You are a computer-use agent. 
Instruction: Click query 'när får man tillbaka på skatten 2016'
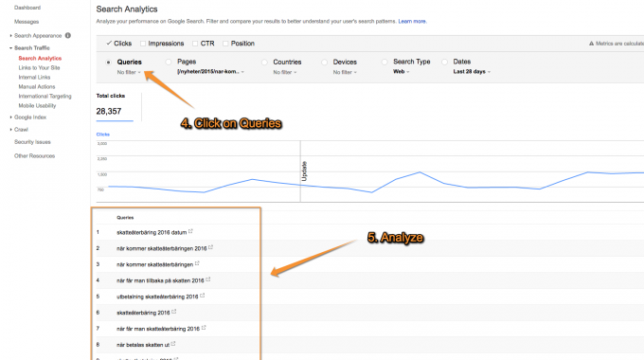pyautogui.click(x=160, y=280)
